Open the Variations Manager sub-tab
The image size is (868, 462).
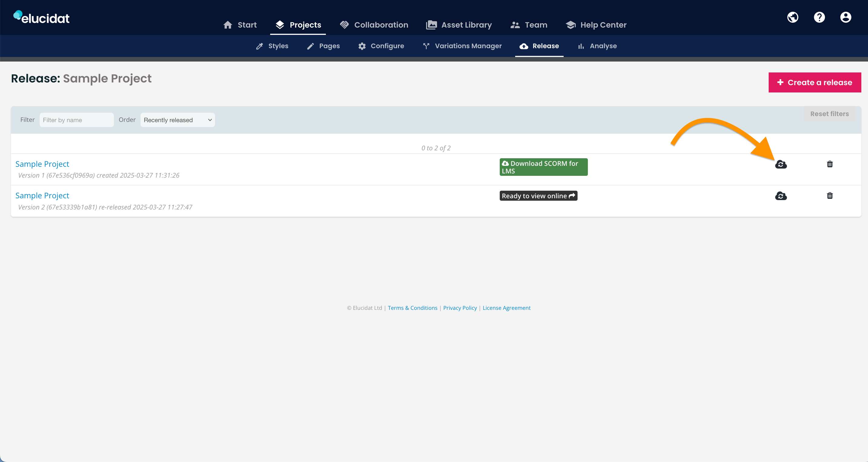click(x=462, y=46)
